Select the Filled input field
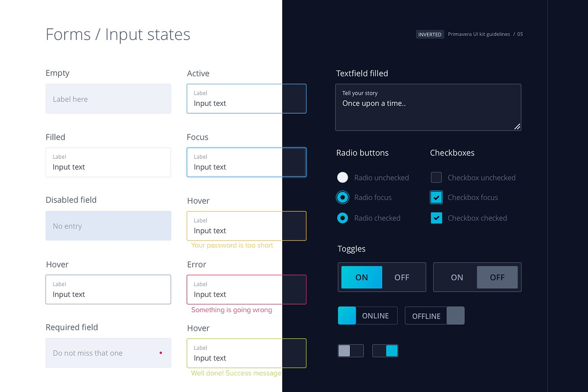The height and width of the screenshot is (392, 588). pos(108,162)
